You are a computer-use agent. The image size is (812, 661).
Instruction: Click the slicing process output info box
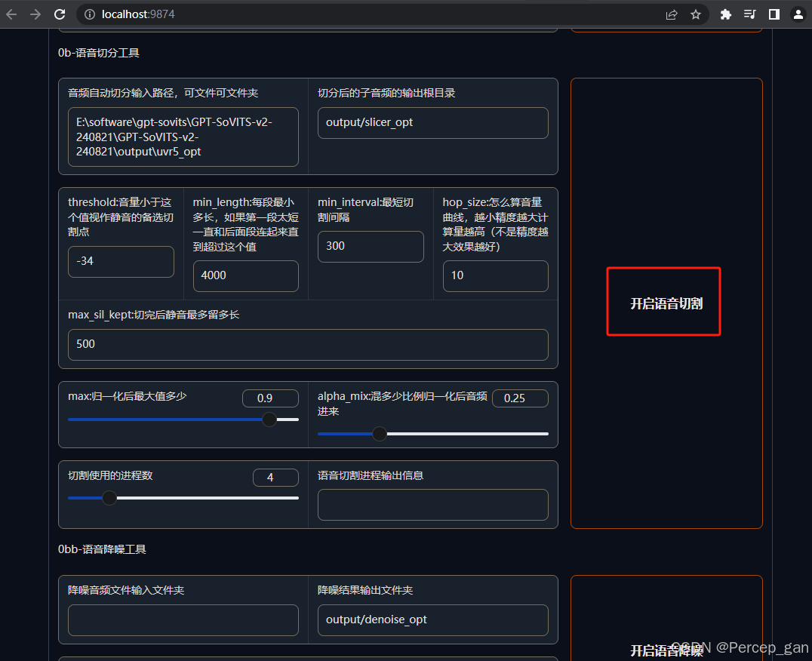pos(433,505)
